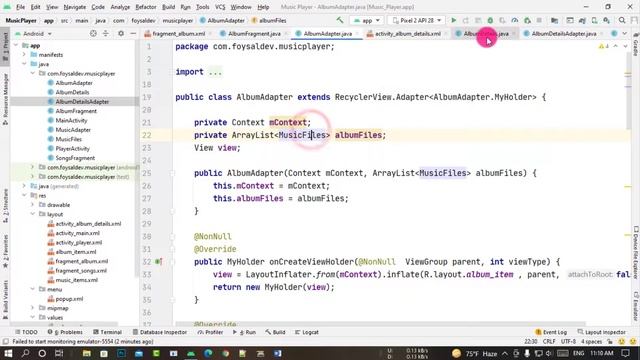Open the app run configuration dropdown
This screenshot has width=640, height=360.
367,20
